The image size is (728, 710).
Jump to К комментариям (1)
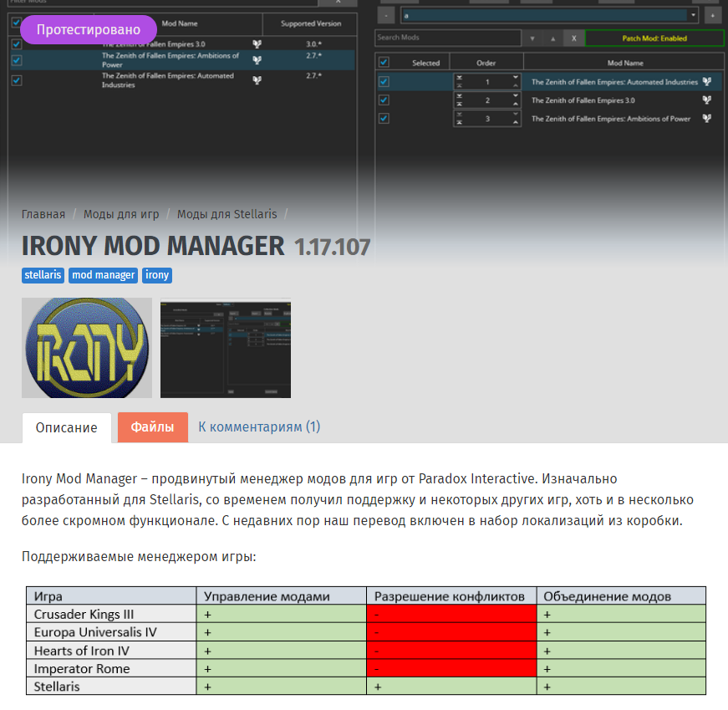tap(259, 427)
